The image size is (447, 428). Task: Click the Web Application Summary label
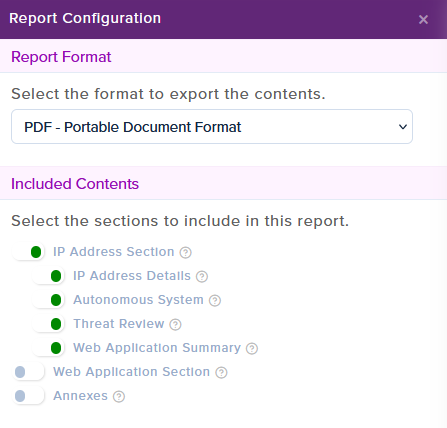pos(157,348)
